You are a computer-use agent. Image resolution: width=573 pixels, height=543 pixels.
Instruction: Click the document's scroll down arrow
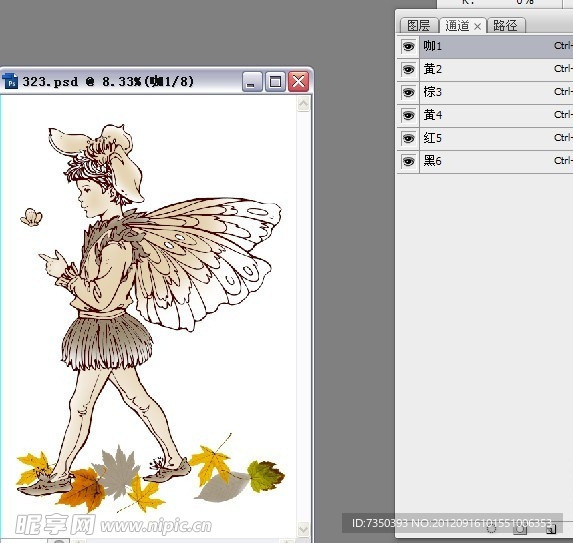(303, 529)
